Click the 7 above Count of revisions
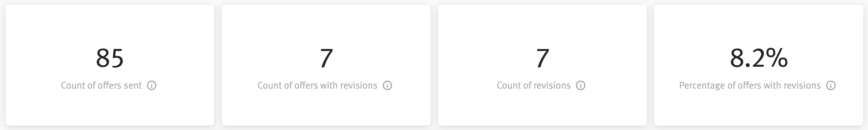This screenshot has height=130, width=868. (542, 58)
